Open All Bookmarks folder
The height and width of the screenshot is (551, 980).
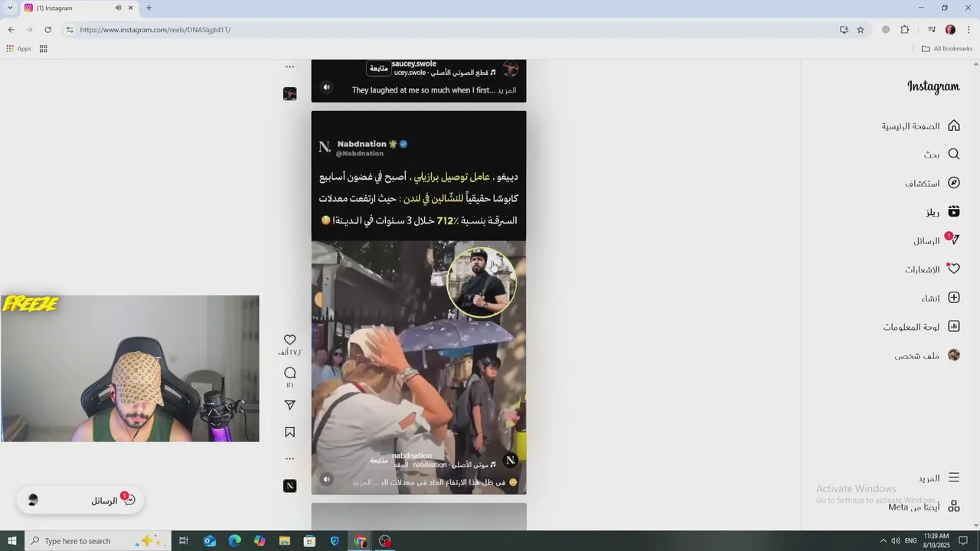[x=947, y=48]
